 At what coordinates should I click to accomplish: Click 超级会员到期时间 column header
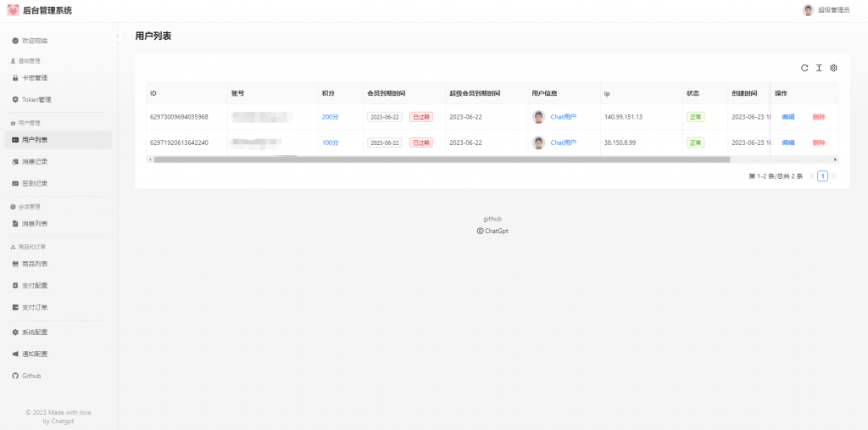[487, 93]
